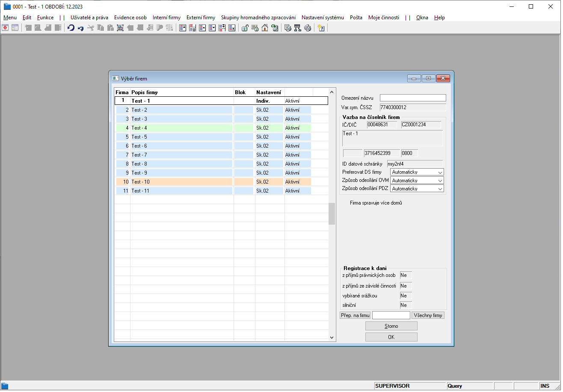This screenshot has height=392, width=563.
Task: Click SUPERVISOR in the status bar
Action: (x=392, y=386)
